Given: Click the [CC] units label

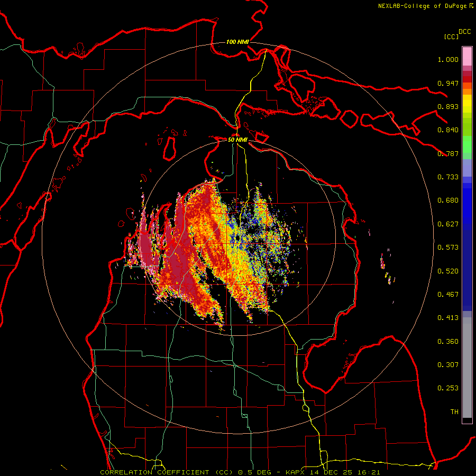Looking at the screenshot, I should (451, 36).
